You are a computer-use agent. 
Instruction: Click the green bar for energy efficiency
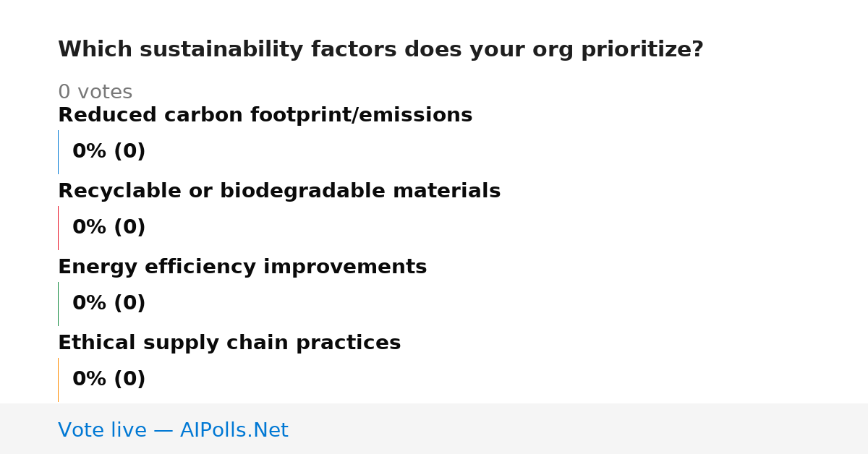pos(59,304)
